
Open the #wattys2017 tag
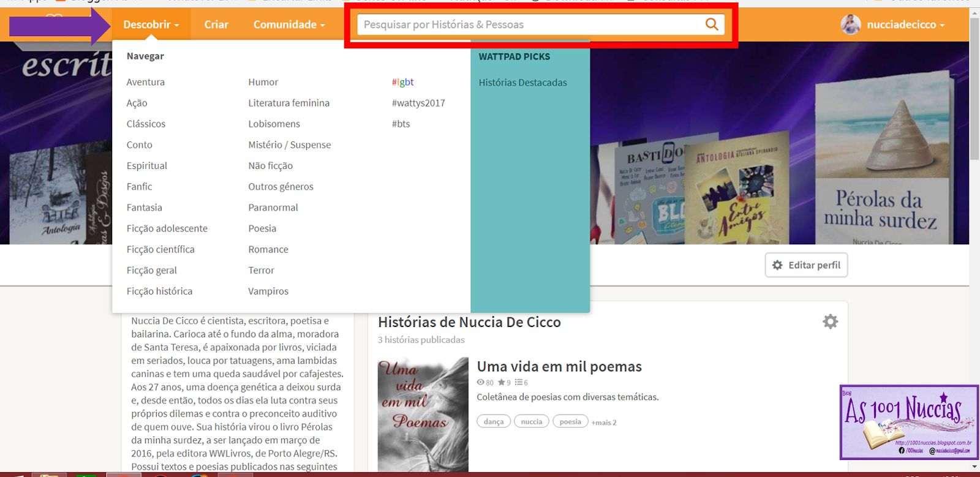tap(418, 103)
